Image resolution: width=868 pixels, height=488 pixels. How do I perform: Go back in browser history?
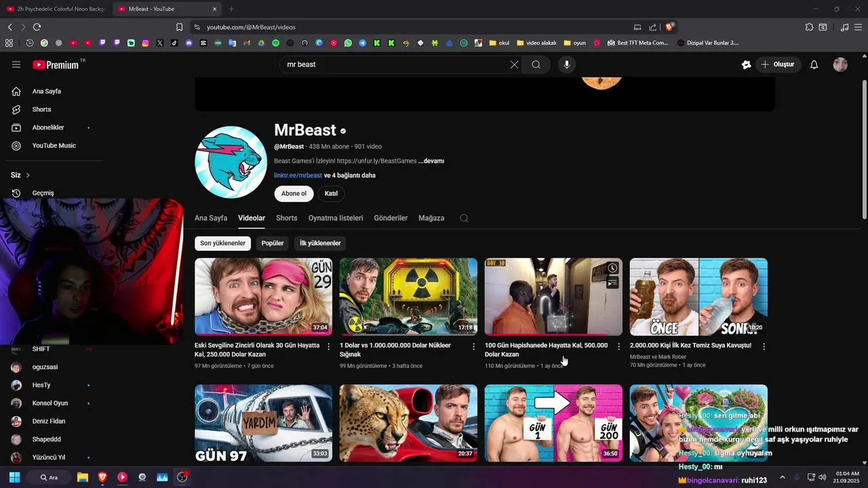coord(9,27)
